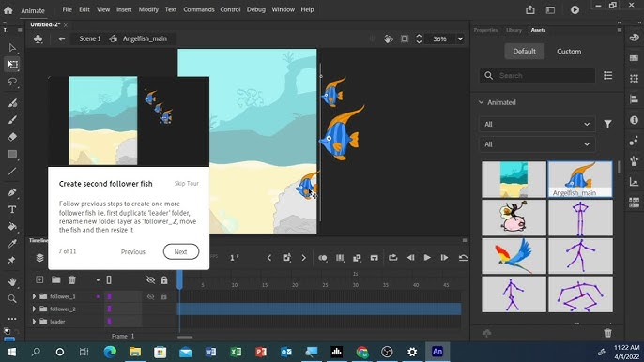Select the Eraser tool
Image resolution: width=644 pixels, height=362 pixels.
point(12,137)
